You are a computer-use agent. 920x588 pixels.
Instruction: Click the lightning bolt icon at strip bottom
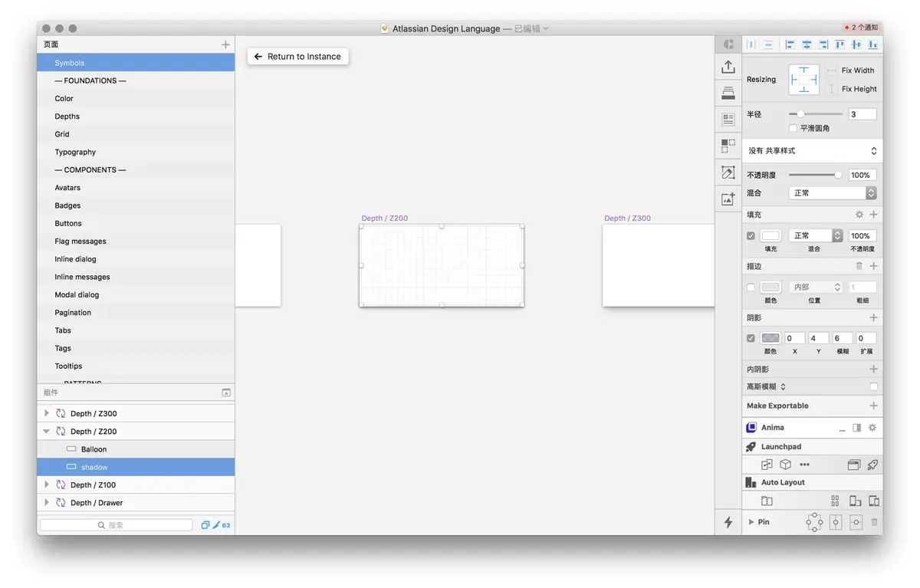point(728,522)
